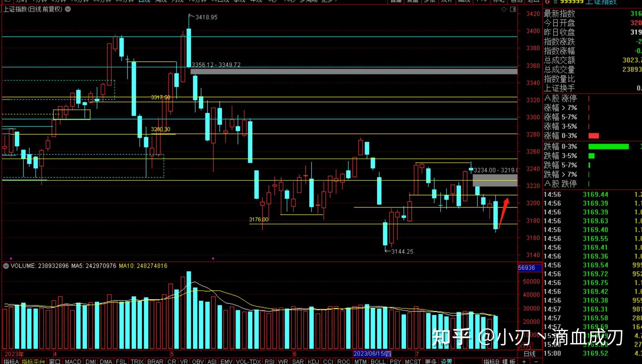642x364 pixels.
Task: Click the red 涨幅 0-3% bar
Action: click(594, 136)
